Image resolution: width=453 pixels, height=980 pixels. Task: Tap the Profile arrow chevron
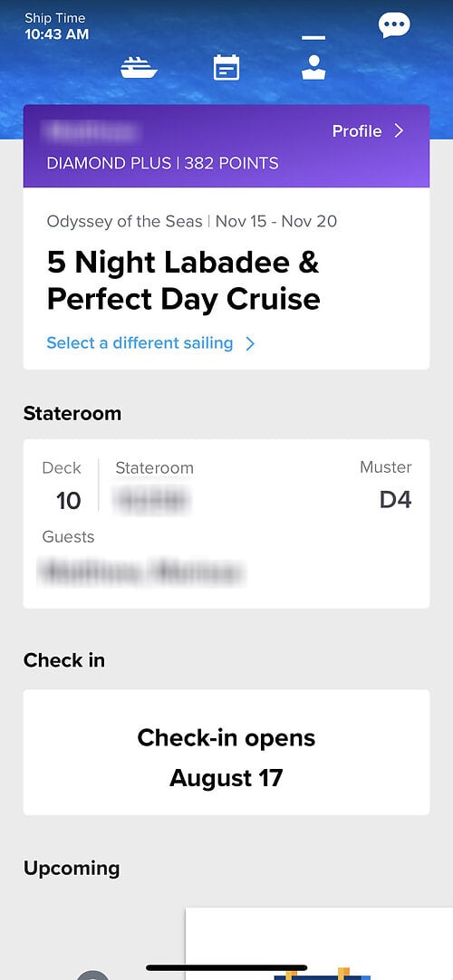(x=399, y=130)
